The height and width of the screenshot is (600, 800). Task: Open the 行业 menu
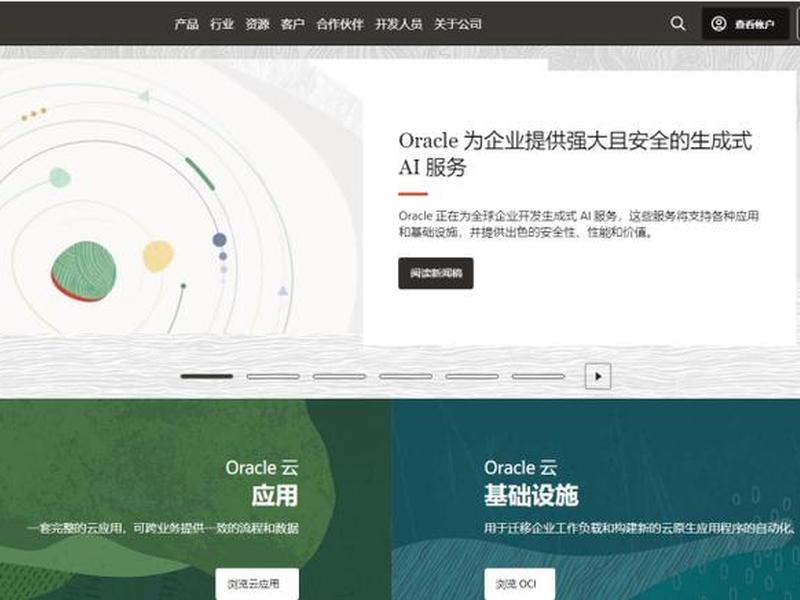click(222, 24)
